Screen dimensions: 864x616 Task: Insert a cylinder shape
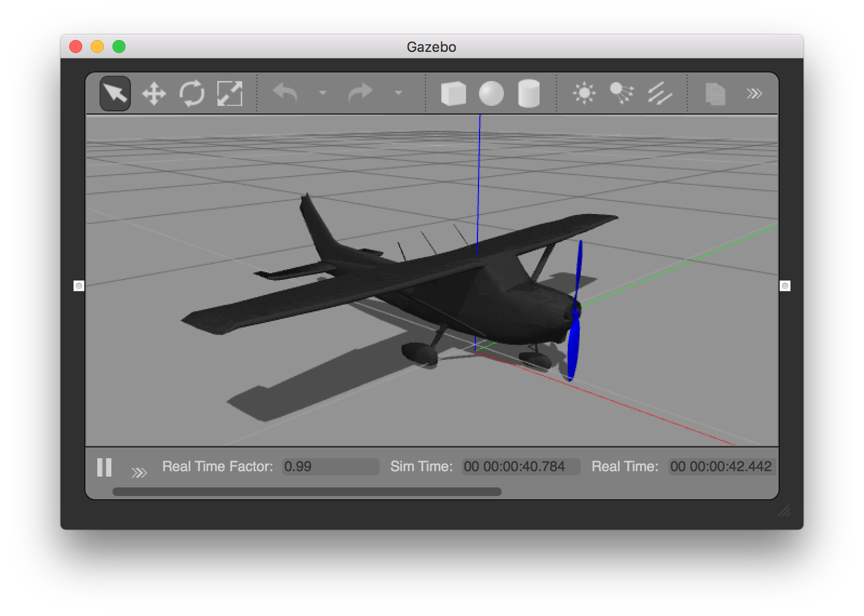click(x=528, y=93)
